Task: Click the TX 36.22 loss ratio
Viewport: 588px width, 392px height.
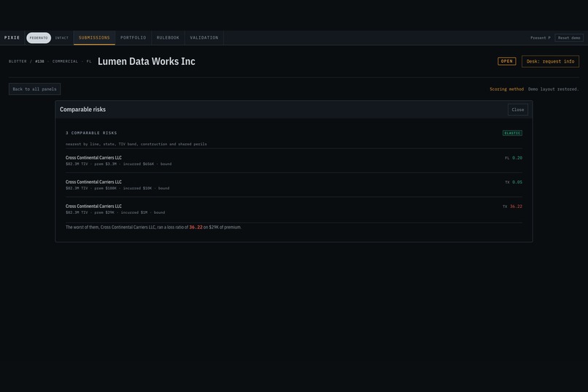Action: [512, 207]
